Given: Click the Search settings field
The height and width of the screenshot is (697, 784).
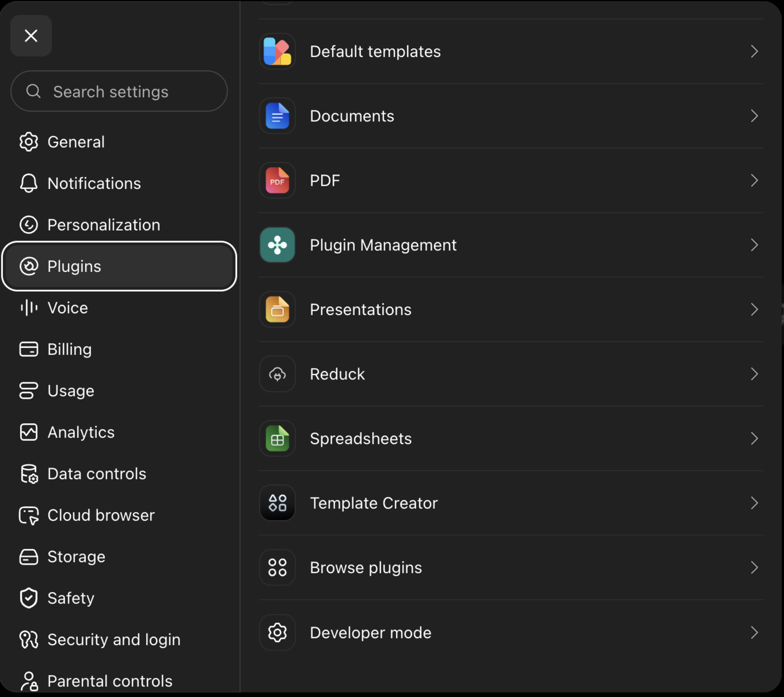Looking at the screenshot, I should coord(119,91).
